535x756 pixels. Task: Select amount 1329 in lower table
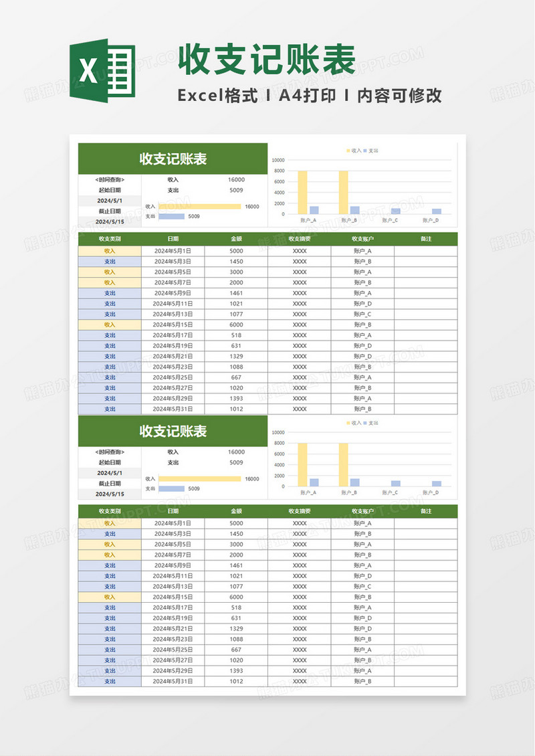point(236,629)
